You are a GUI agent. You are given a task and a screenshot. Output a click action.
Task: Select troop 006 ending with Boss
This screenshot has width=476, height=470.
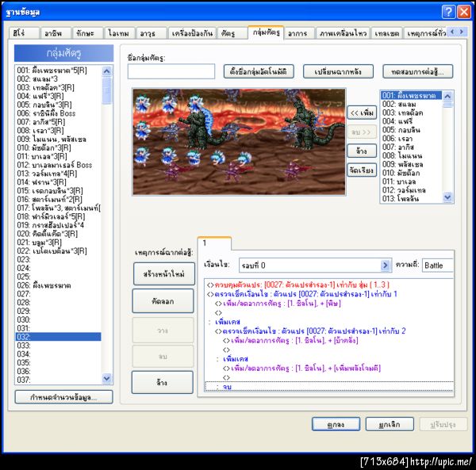tap(58, 113)
